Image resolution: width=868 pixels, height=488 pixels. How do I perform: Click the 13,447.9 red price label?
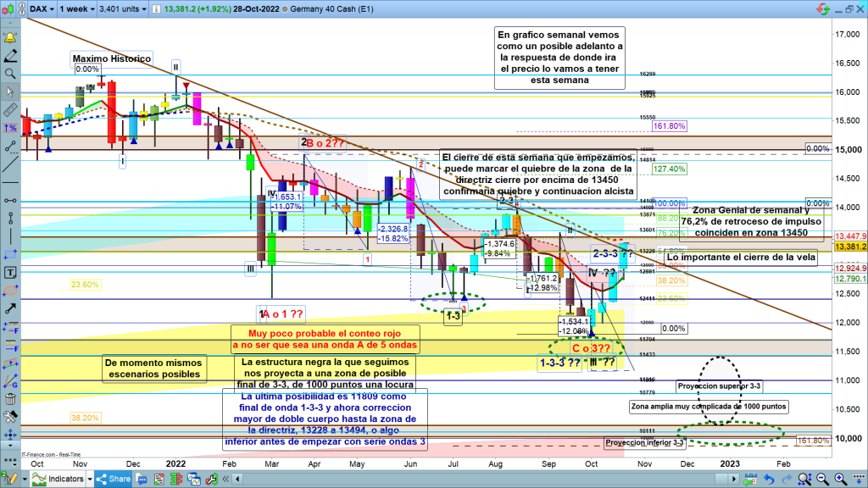(850, 236)
